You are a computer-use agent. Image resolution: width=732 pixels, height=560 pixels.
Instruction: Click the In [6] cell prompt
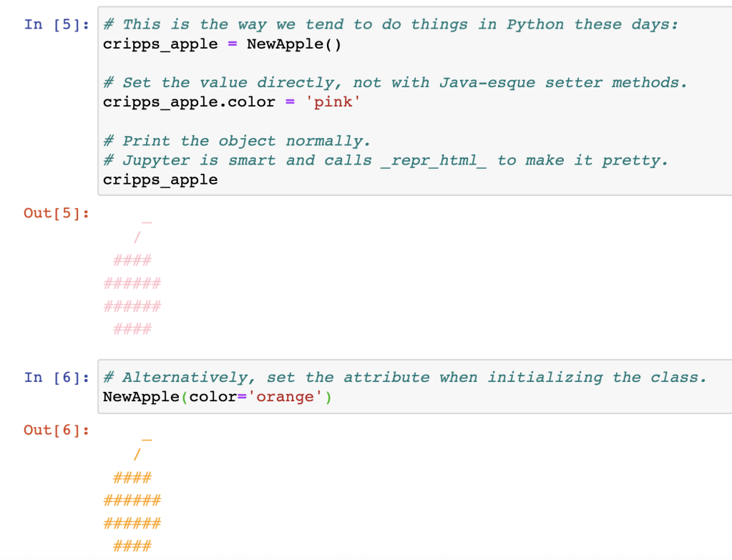(57, 377)
